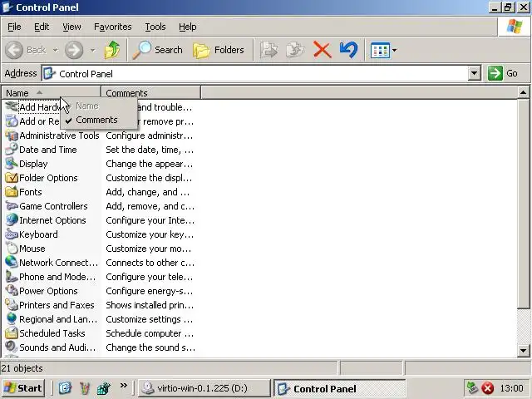Viewport: 532px width, 399px height.
Task: Open the Forward history dropdown arrow
Action: [x=92, y=50]
